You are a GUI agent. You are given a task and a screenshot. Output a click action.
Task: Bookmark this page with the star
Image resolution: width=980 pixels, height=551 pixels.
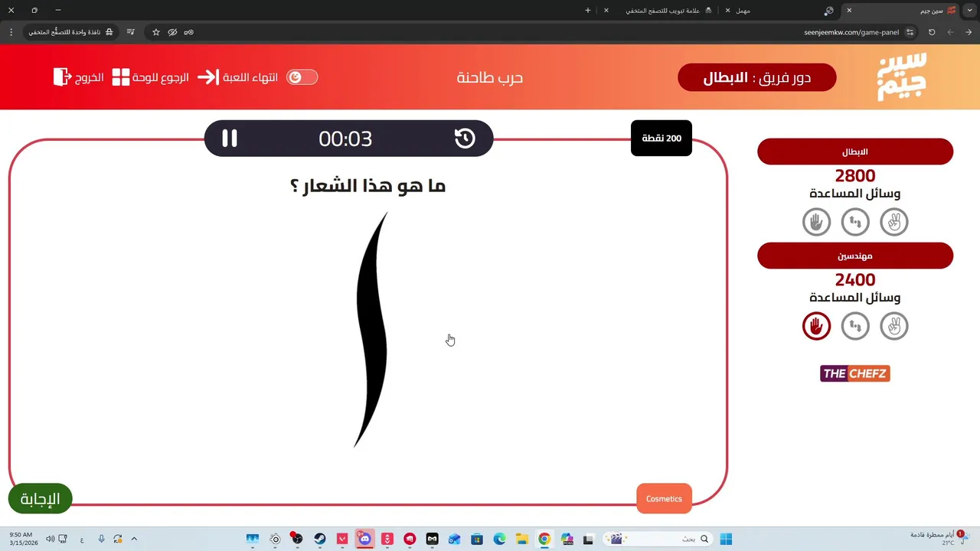tap(156, 32)
